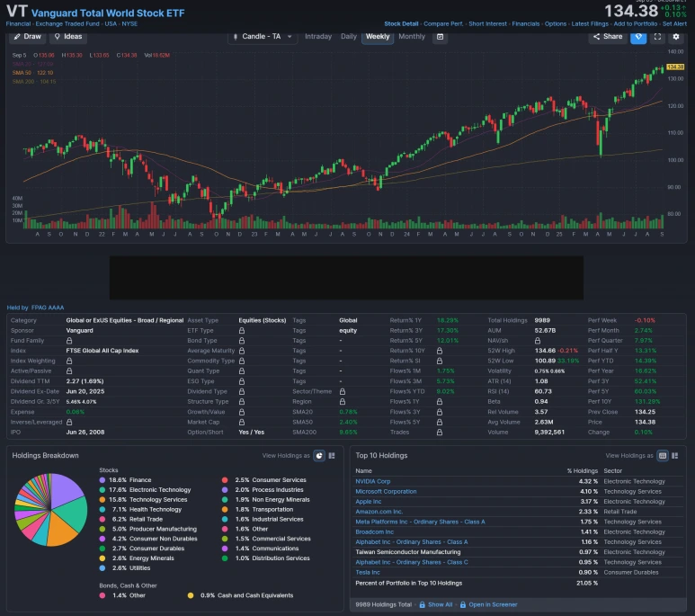Open the Candle - TA chart type dropdown
This screenshot has width=695, height=616.
(263, 37)
